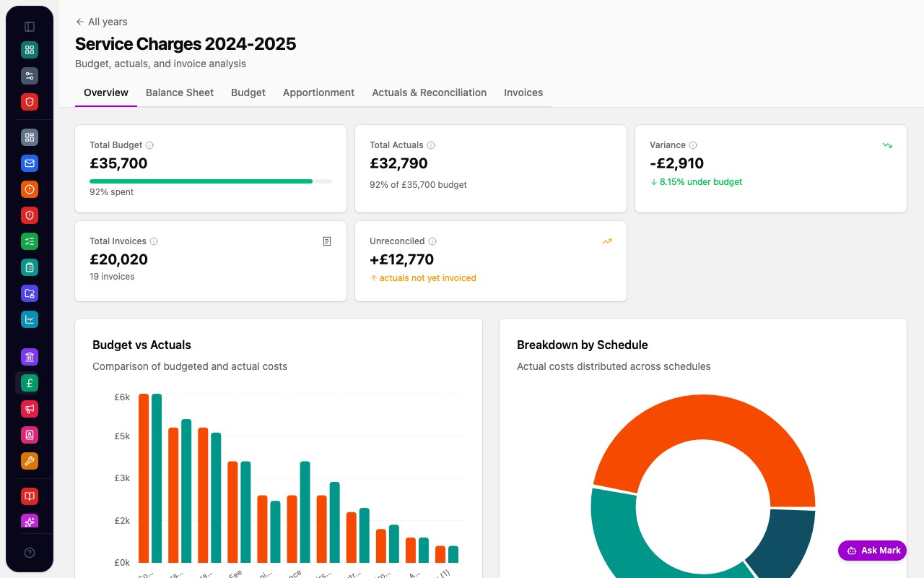Click the info icon beside Total Budget

(149, 145)
